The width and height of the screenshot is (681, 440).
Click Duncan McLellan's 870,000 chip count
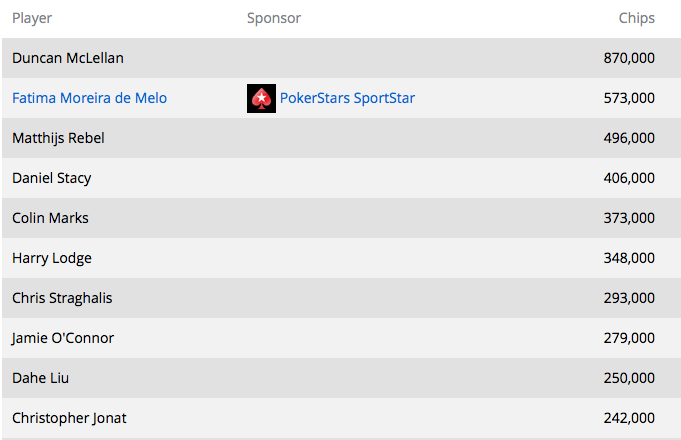[x=629, y=58]
